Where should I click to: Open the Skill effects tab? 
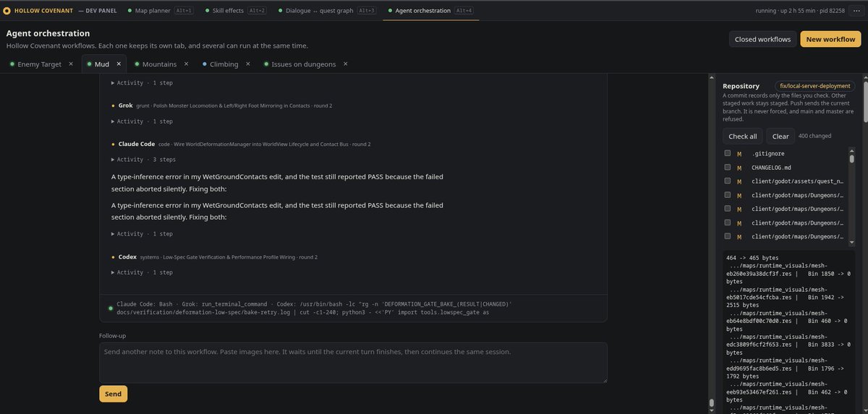pos(236,11)
